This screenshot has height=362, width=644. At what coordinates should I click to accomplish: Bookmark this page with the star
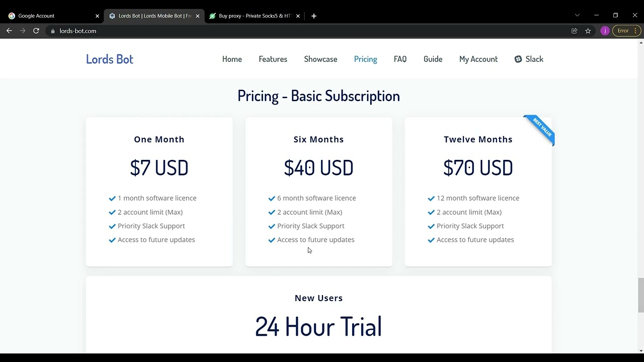click(588, 31)
